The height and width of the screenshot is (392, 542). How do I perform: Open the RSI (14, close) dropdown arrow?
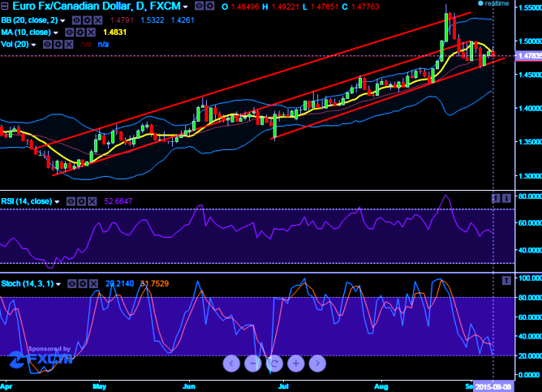[57, 202]
